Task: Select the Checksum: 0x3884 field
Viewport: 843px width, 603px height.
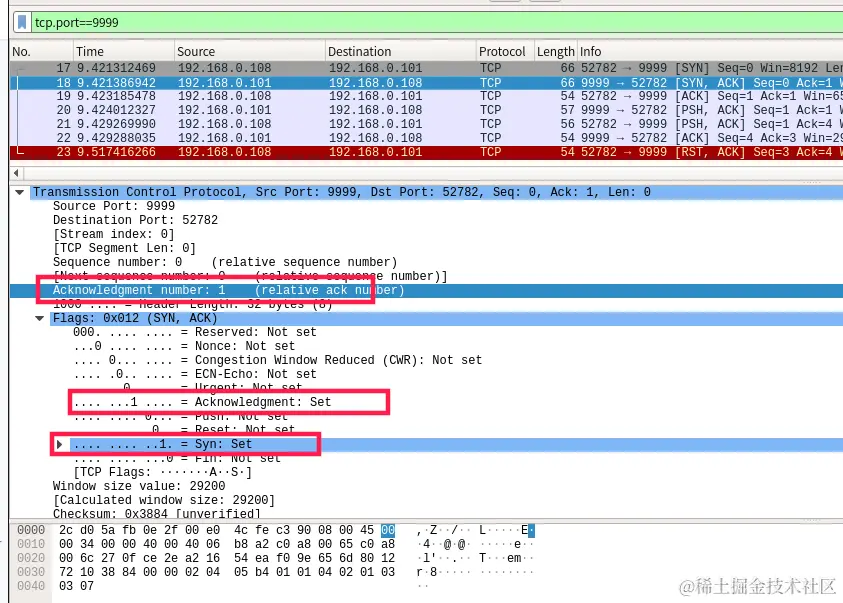Action: [156, 514]
